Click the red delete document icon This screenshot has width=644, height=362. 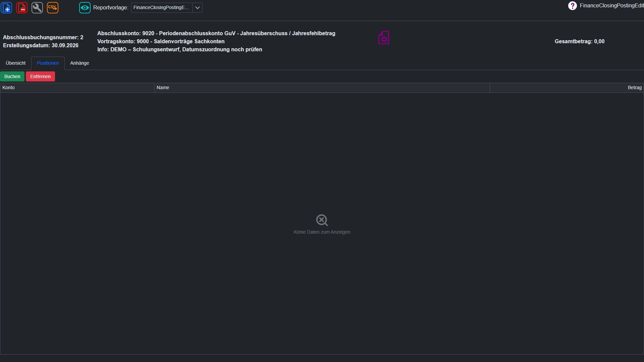(x=22, y=7)
